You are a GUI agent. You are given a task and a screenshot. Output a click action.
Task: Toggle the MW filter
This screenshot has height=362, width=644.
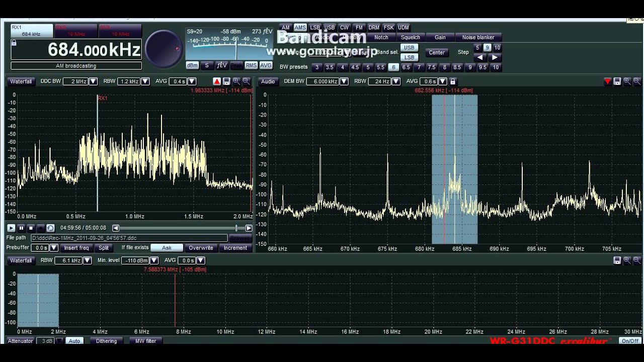click(145, 341)
